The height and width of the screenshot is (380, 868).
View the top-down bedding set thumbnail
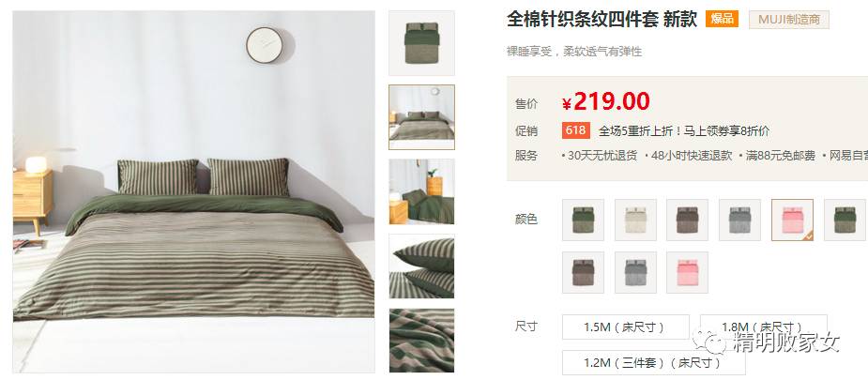[421, 42]
